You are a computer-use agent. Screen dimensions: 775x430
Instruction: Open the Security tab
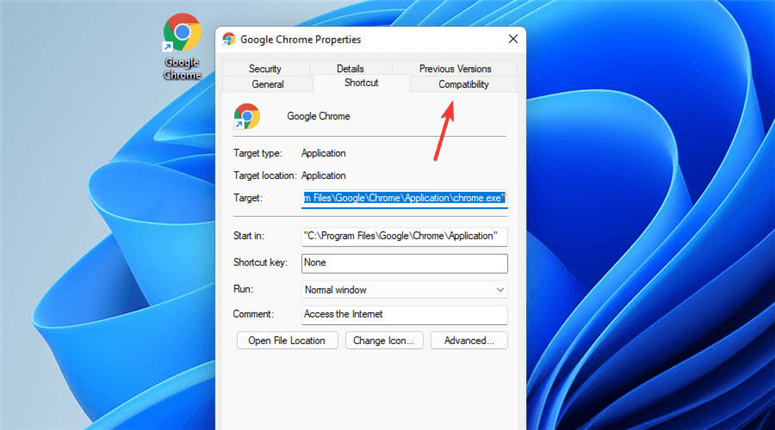265,68
